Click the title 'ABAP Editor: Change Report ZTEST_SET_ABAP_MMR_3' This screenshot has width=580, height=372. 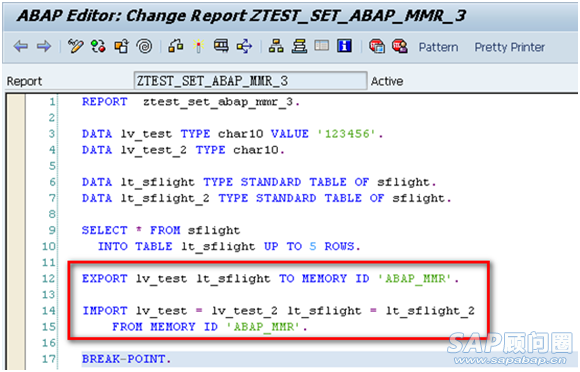241,16
